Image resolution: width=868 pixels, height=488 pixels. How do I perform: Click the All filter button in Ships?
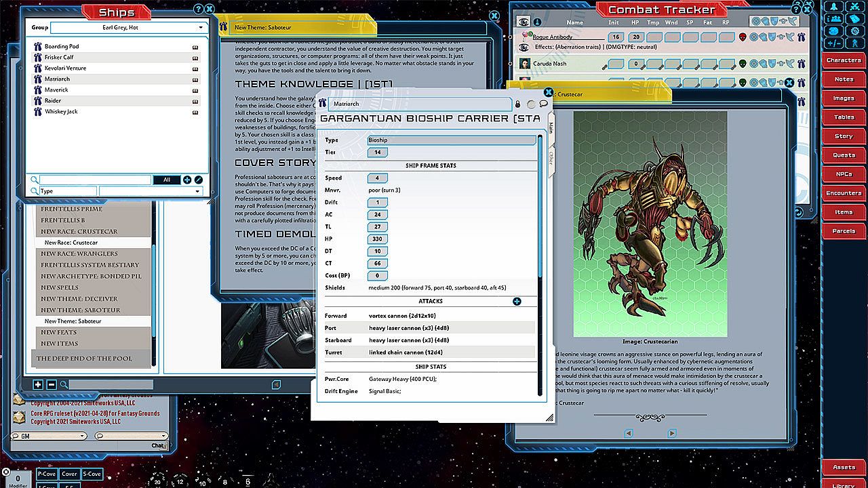166,180
